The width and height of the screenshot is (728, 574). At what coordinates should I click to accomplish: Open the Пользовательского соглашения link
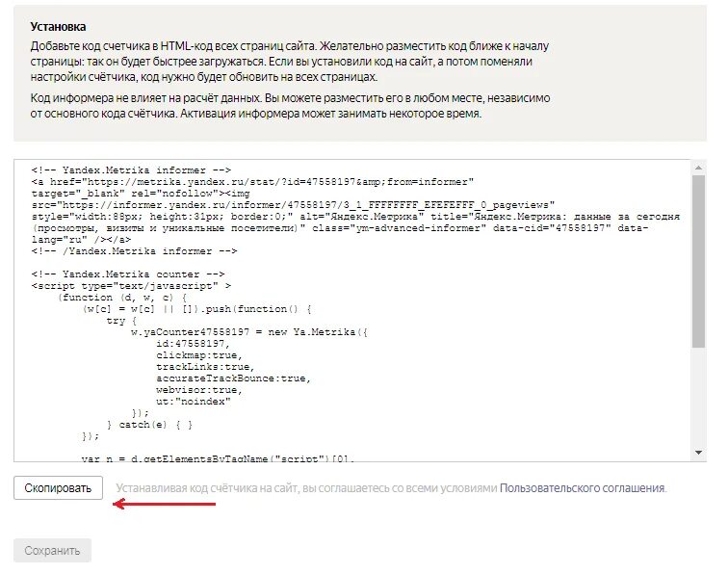tap(582, 488)
